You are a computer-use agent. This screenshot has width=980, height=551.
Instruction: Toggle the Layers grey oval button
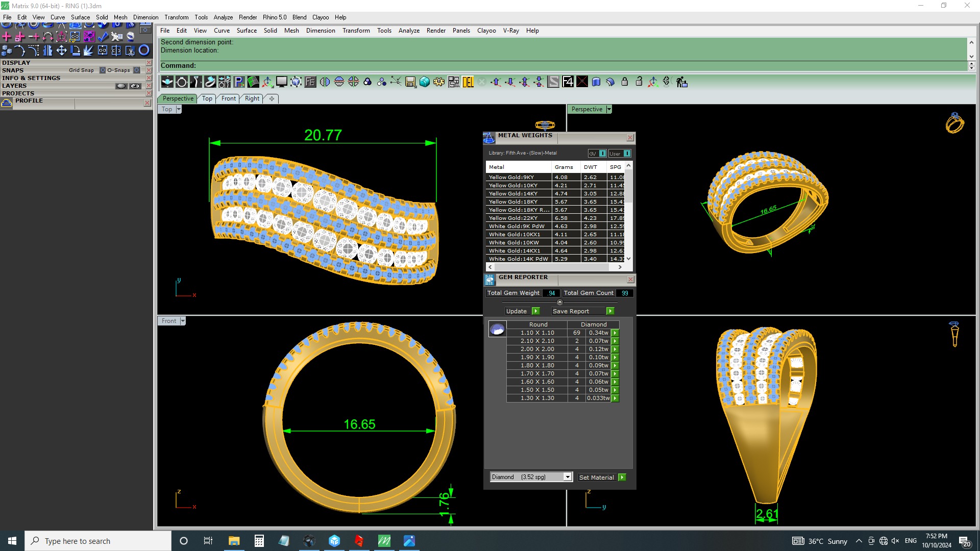tap(121, 86)
